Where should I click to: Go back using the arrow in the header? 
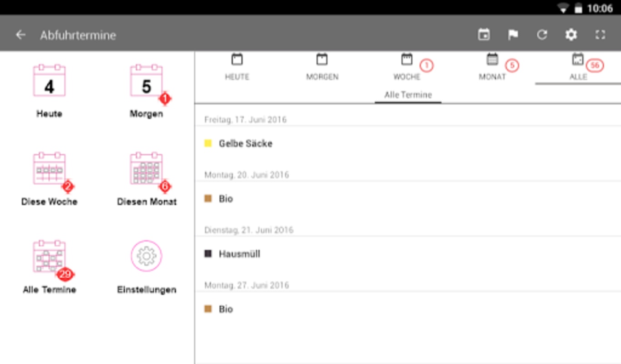(x=20, y=35)
